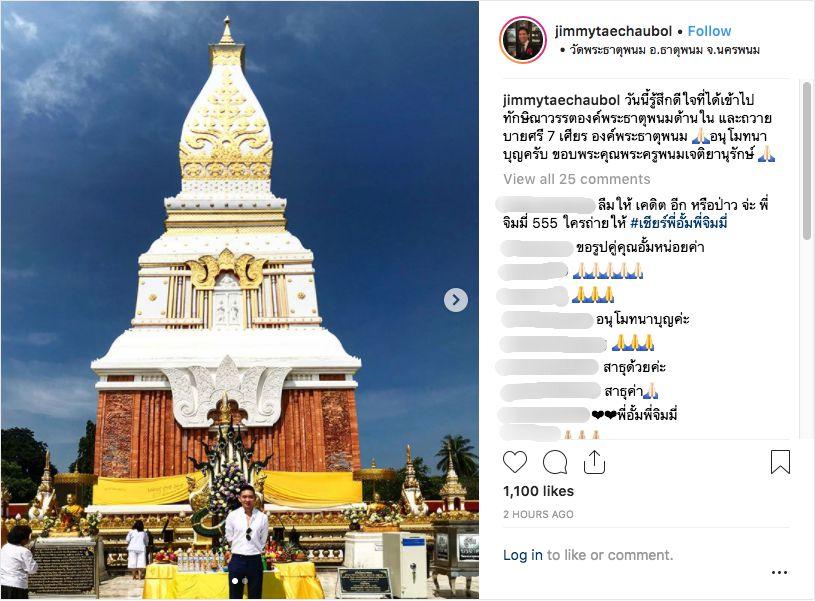Expand View all 25 comments
Screen dimensions: 815x601
(x=576, y=179)
